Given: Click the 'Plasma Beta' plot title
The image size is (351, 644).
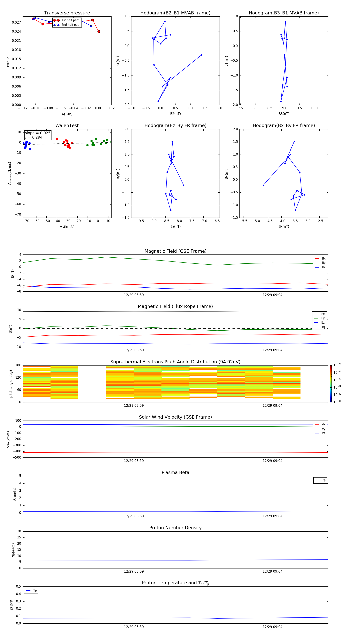Looking at the screenshot, I should [175, 472].
